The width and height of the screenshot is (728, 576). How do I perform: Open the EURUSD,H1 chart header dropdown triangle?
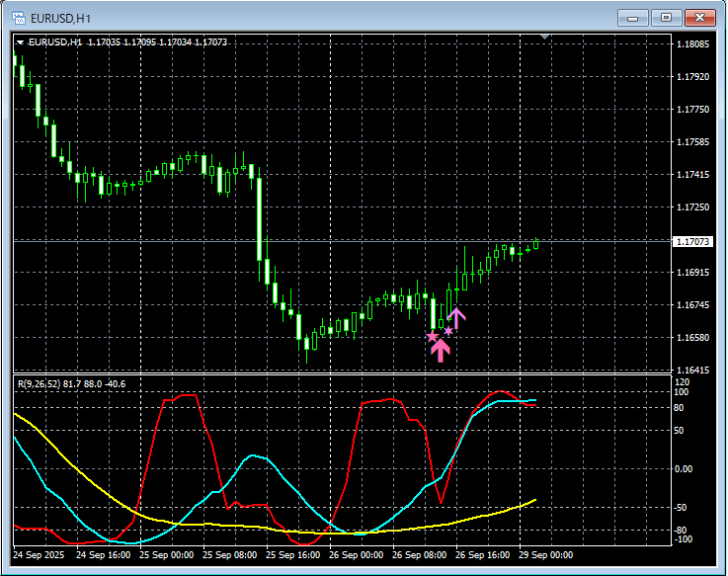[20, 42]
